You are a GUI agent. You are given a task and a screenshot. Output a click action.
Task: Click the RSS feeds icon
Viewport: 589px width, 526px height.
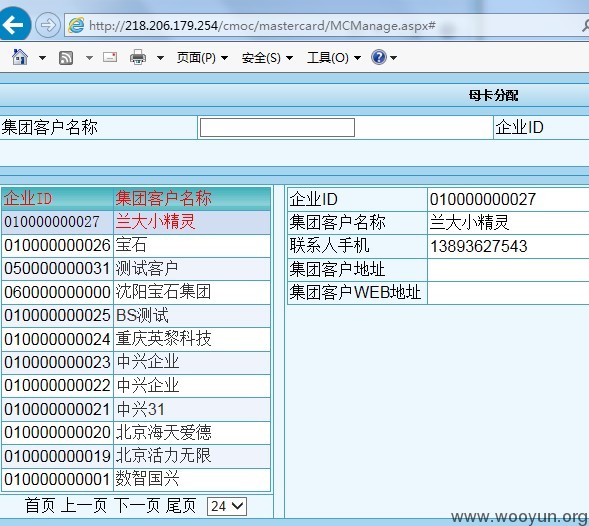(66, 58)
